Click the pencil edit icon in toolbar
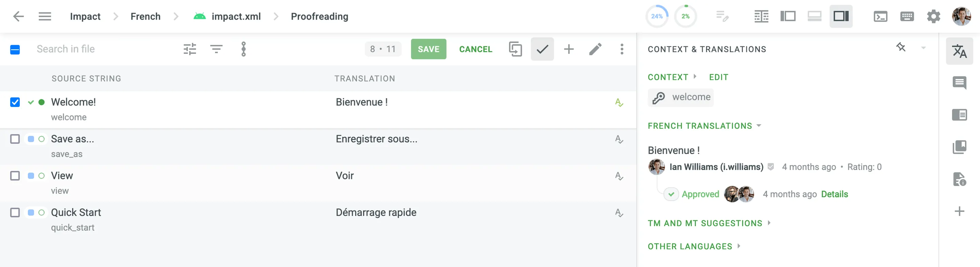980x267 pixels. tap(595, 49)
